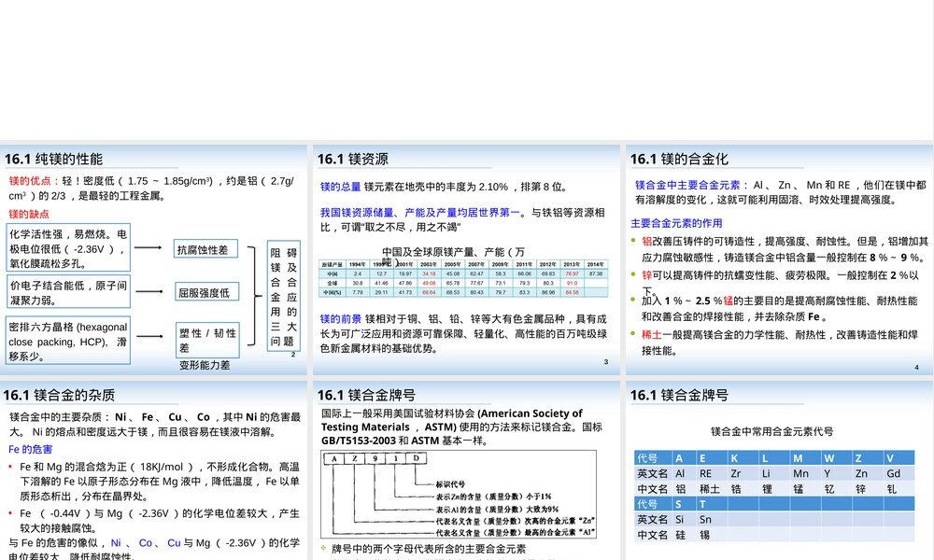Click the table caption 中国及全球原镁产量、产能
The height and width of the screenshot is (560, 934).
(453, 256)
